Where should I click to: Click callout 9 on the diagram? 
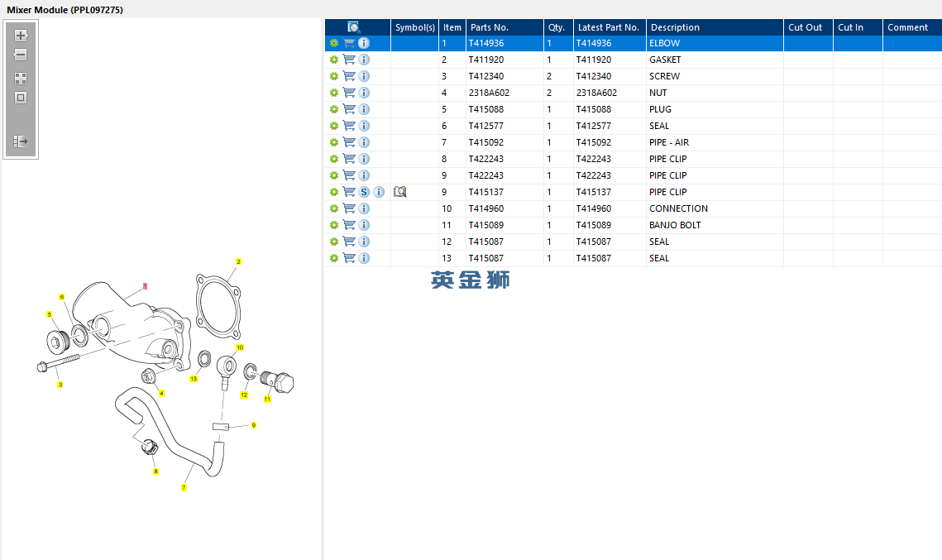click(254, 425)
